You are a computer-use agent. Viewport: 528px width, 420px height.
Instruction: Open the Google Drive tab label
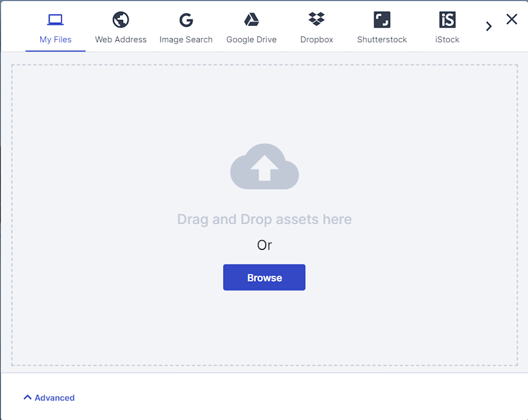(x=251, y=40)
